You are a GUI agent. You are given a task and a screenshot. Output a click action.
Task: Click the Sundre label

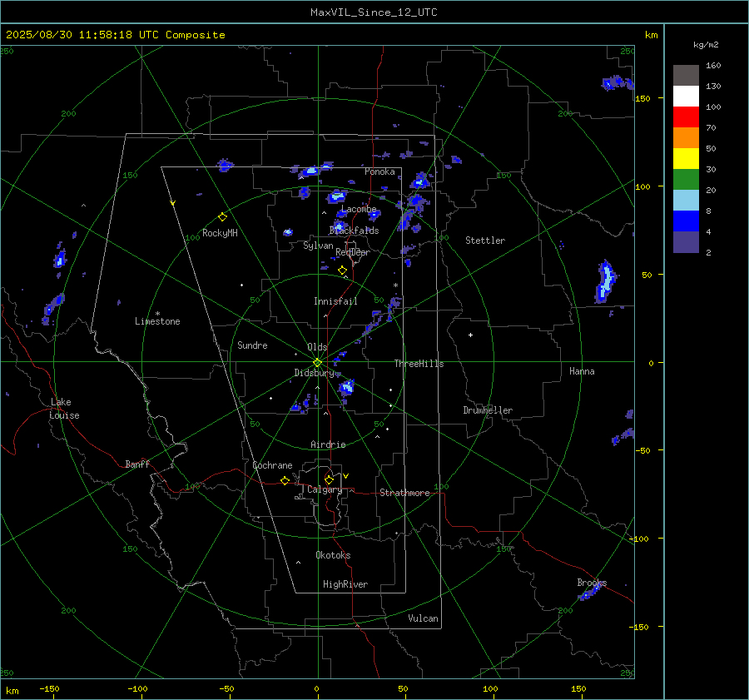252,345
